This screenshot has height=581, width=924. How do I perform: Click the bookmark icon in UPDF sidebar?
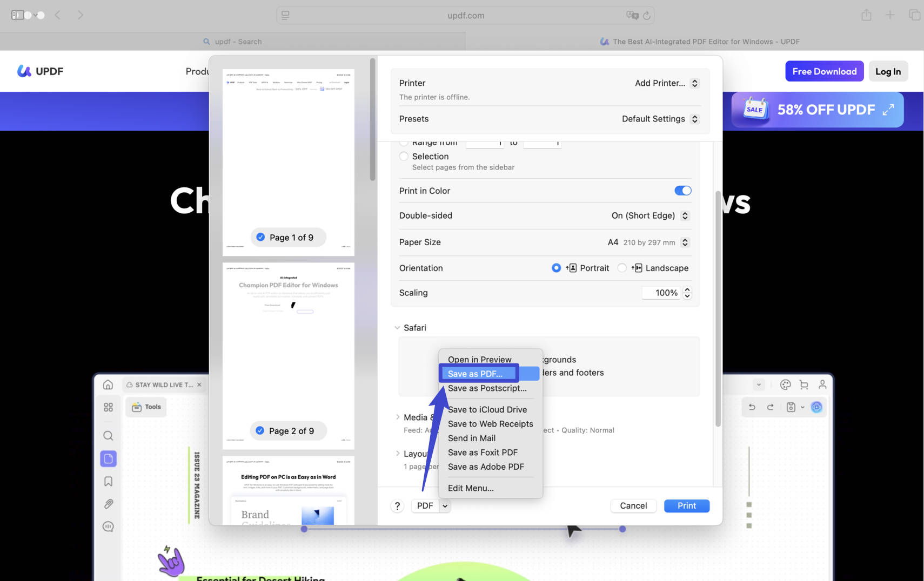108,481
